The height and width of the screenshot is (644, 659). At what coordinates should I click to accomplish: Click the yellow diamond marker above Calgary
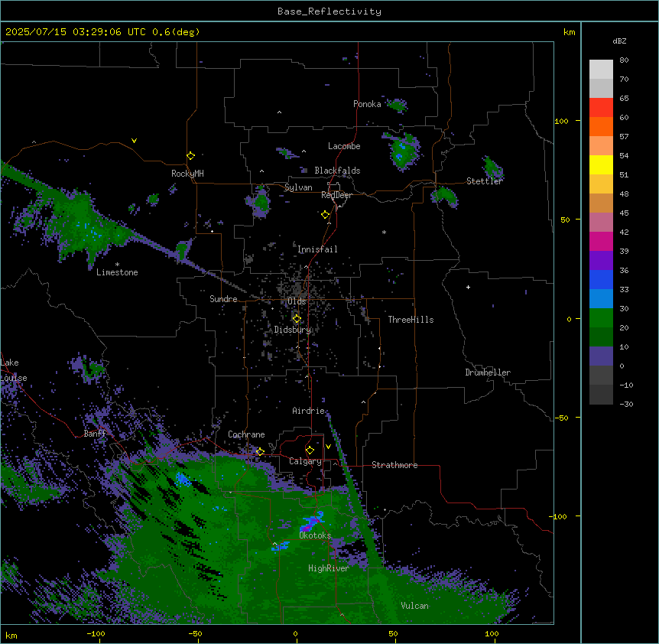[310, 450]
